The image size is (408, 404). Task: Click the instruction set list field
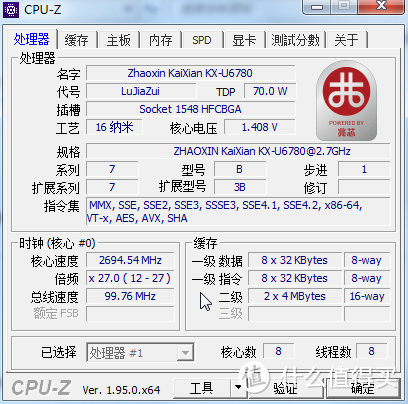click(x=238, y=212)
